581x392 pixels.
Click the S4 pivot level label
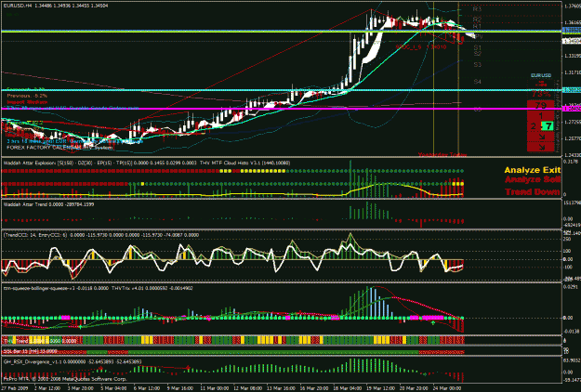[x=477, y=82]
